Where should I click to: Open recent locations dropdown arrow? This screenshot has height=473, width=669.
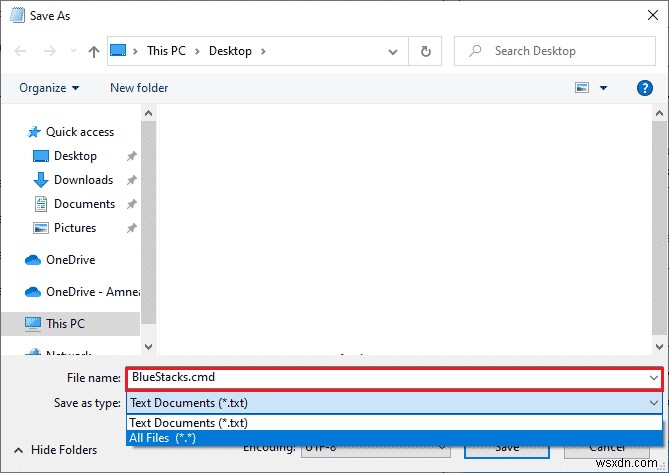click(x=73, y=51)
